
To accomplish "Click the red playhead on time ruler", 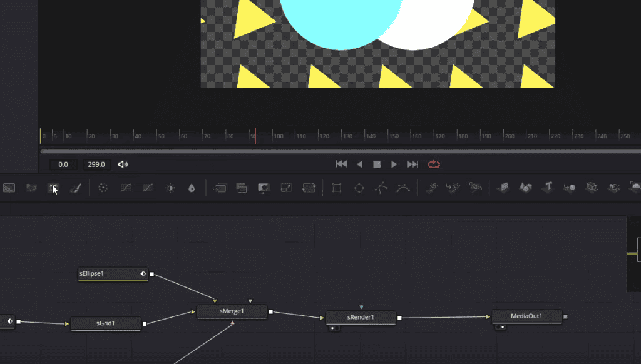I will 256,136.
